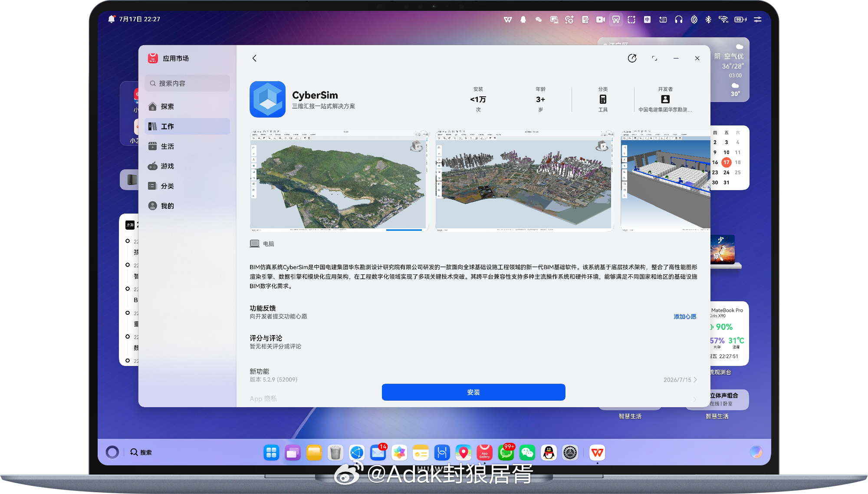This screenshot has height=494, width=868.
Task: Click the battery 90 indicator
Action: (x=740, y=20)
